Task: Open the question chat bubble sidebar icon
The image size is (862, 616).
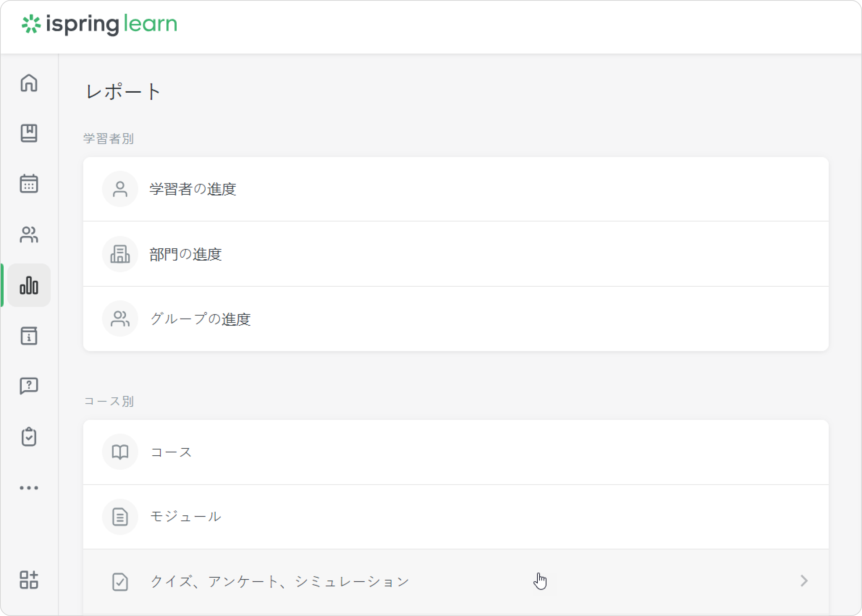Action: [29, 386]
